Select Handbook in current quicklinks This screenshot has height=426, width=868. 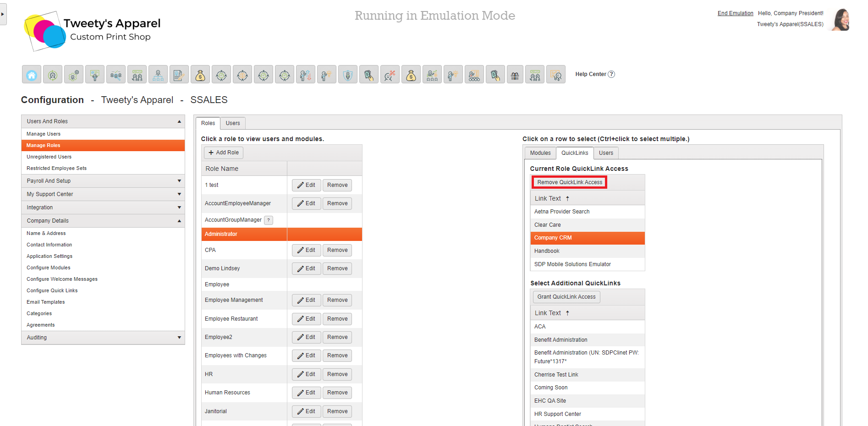588,251
